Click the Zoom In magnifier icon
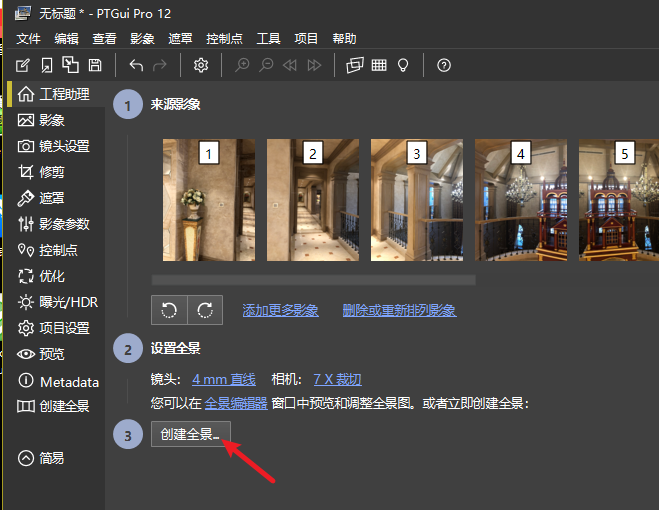Image resolution: width=659 pixels, height=510 pixels. [x=242, y=65]
